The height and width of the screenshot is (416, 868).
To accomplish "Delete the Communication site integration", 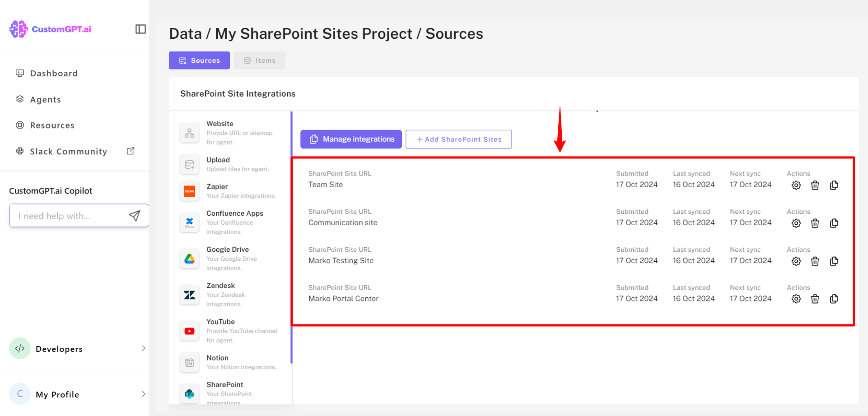I will (x=815, y=223).
